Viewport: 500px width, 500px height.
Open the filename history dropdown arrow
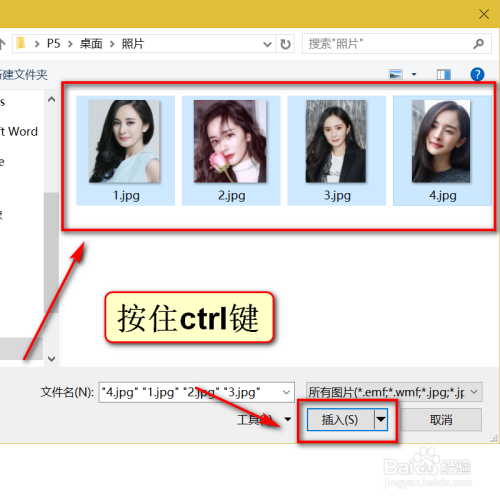pos(286,392)
